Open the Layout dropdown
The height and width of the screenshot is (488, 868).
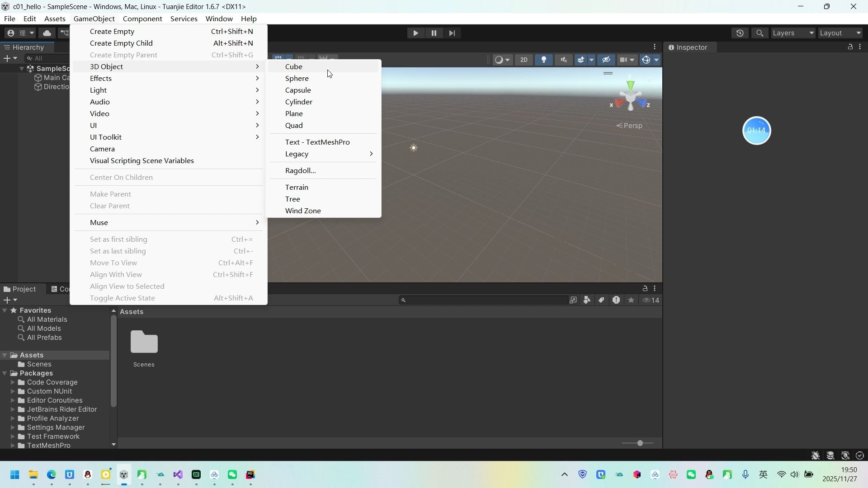(x=840, y=33)
